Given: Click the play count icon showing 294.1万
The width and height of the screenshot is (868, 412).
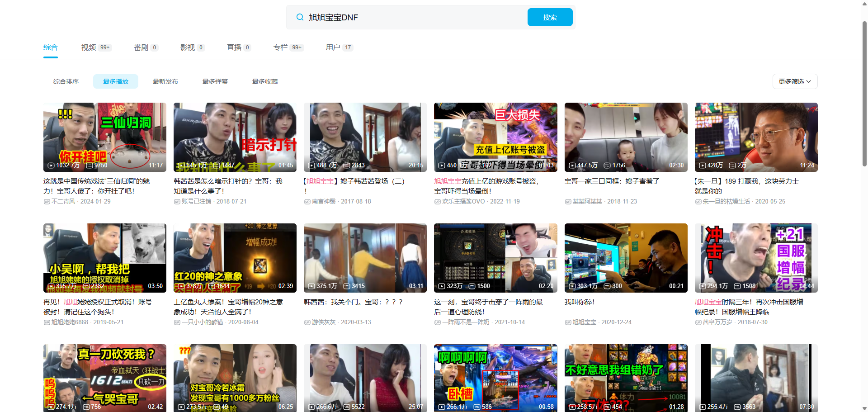Looking at the screenshot, I should (702, 286).
